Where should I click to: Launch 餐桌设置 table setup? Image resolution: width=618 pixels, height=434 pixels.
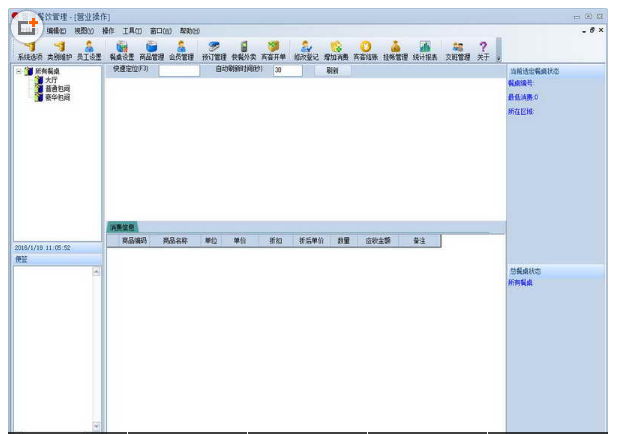[122, 51]
